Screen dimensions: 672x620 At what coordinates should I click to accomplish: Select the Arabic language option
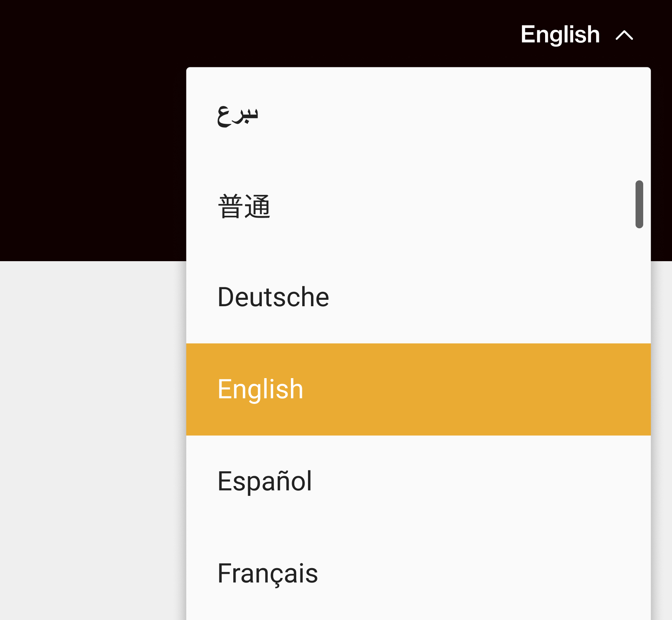(419, 114)
